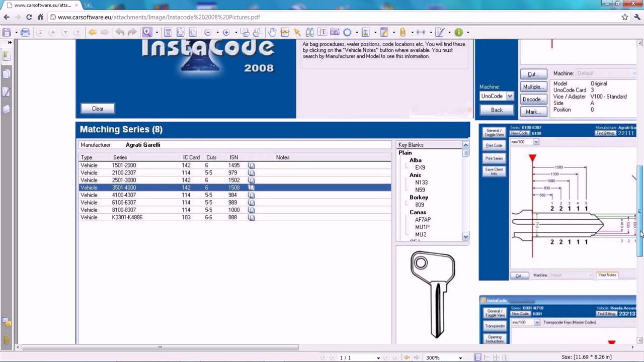Click the yellow previous view arrow
The width and height of the screenshot is (644, 362).
click(x=93, y=32)
